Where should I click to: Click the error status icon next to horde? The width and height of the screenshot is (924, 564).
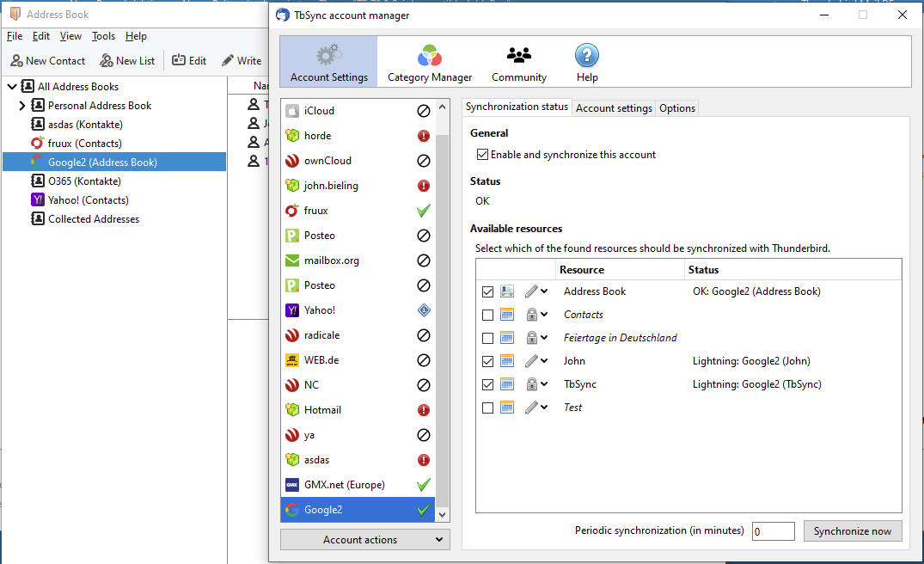point(423,136)
